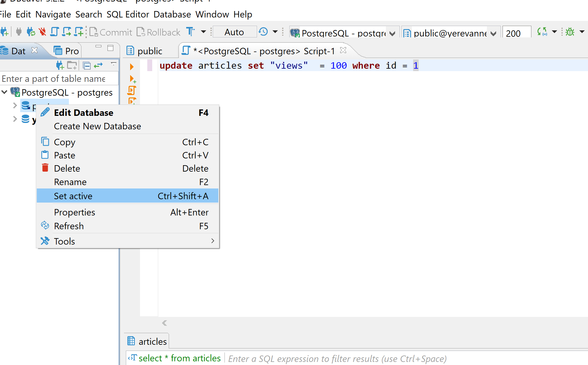Image resolution: width=588 pixels, height=365 pixels.
Task: Open a new database connection
Action: [5, 32]
